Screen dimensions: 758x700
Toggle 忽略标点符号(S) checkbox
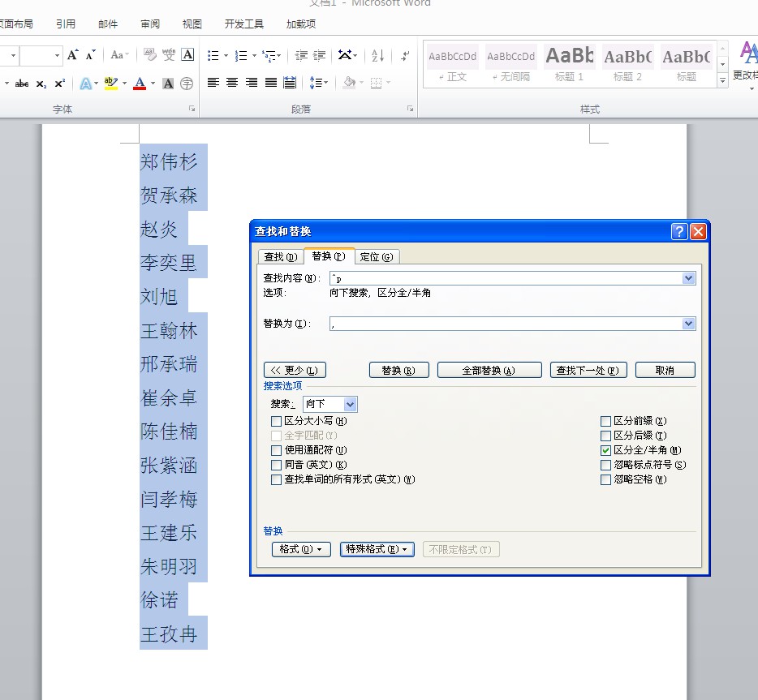pos(605,465)
